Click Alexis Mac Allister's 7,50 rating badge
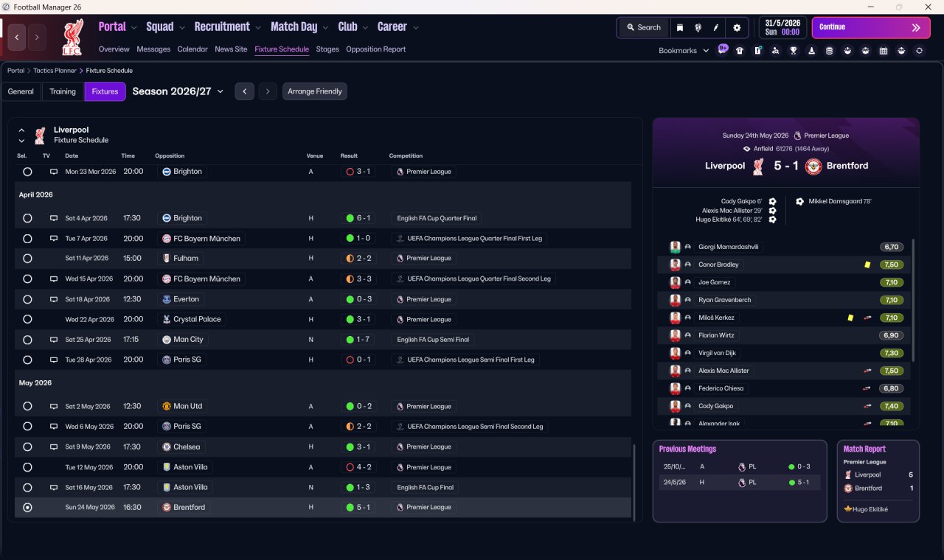The width and height of the screenshot is (944, 560). pos(892,371)
